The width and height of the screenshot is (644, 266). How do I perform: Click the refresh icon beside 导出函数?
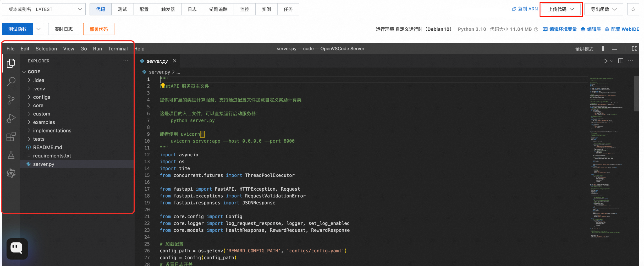[x=633, y=9]
